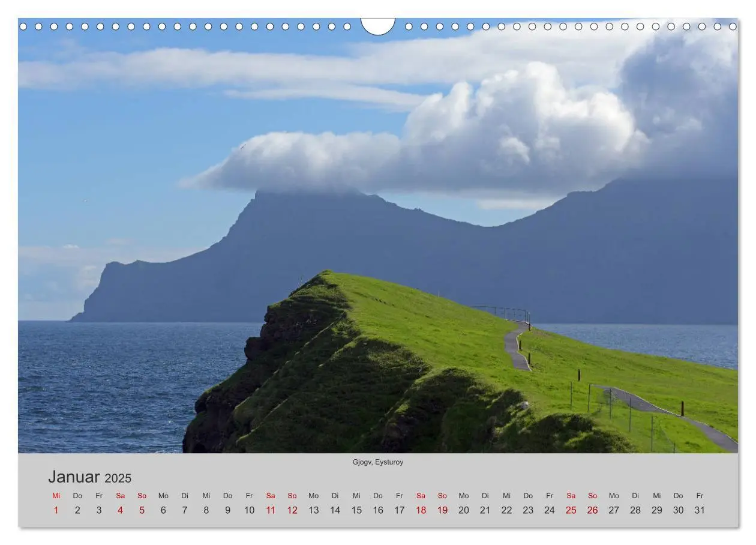This screenshot has height=545, width=756.
Task: Select date 1 in the calendar row
Action: click(x=56, y=510)
